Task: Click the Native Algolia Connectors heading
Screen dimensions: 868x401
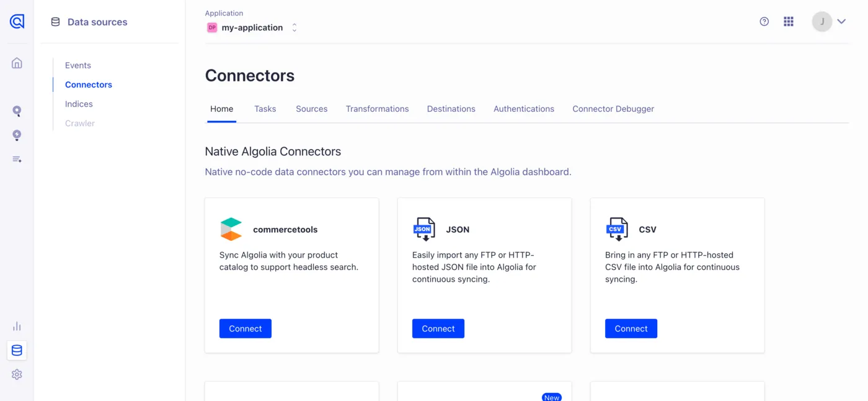Action: coord(273,151)
